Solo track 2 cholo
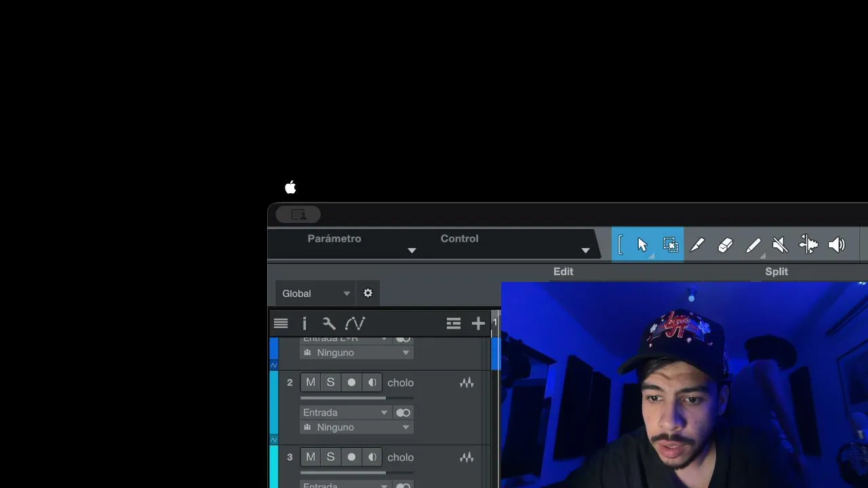 330,382
